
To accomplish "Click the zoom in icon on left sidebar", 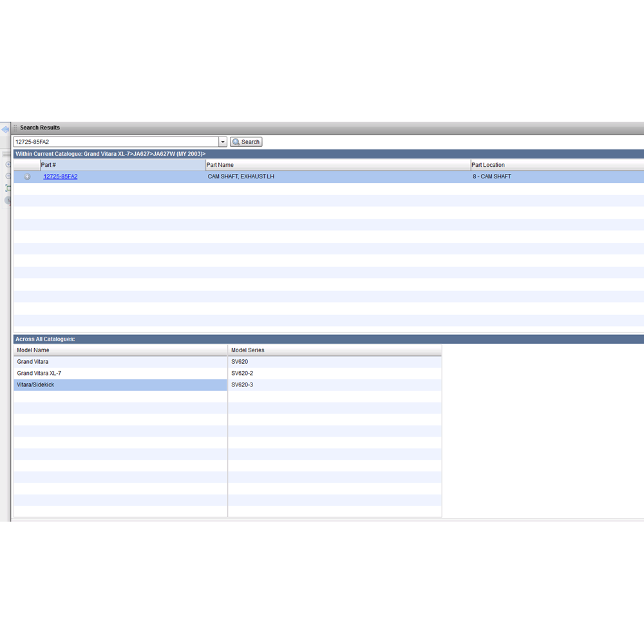I will tap(8, 165).
